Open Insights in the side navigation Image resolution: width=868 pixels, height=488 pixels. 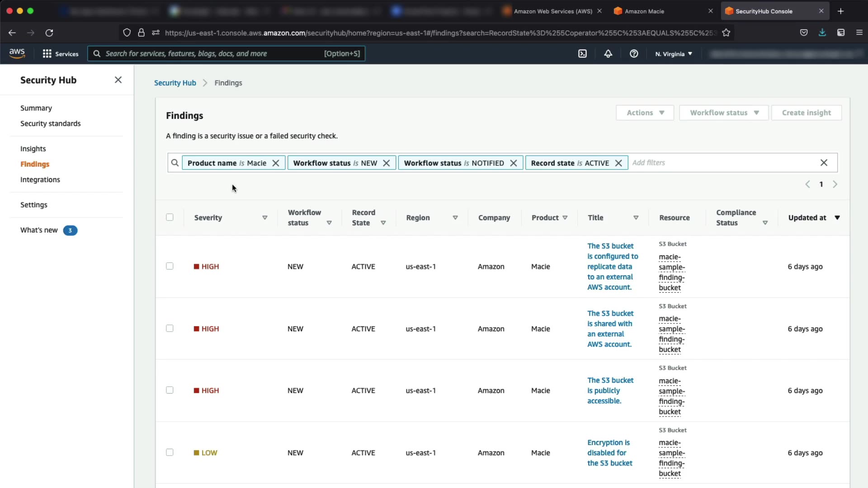click(x=33, y=149)
